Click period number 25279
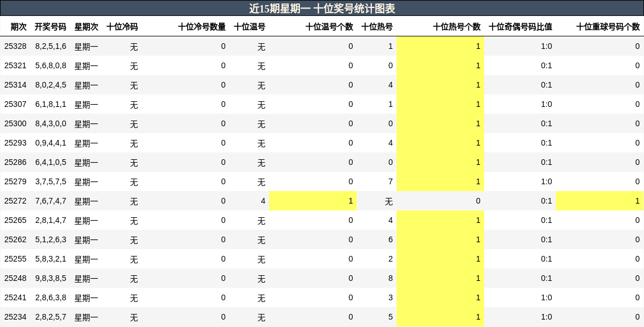The width and height of the screenshot is (644, 327). [15, 181]
